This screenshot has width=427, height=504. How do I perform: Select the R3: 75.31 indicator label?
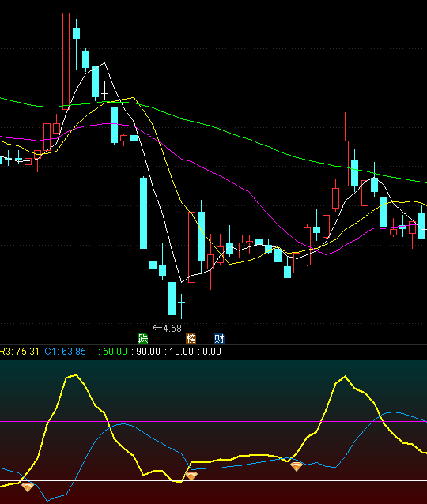coord(19,352)
